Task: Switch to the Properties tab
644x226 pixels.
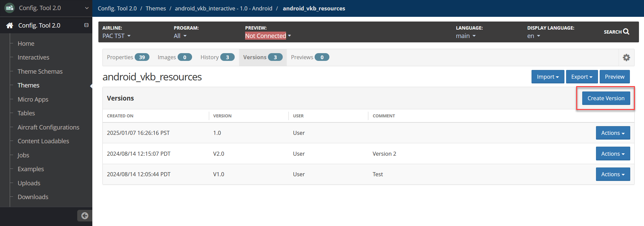Action: (x=128, y=57)
